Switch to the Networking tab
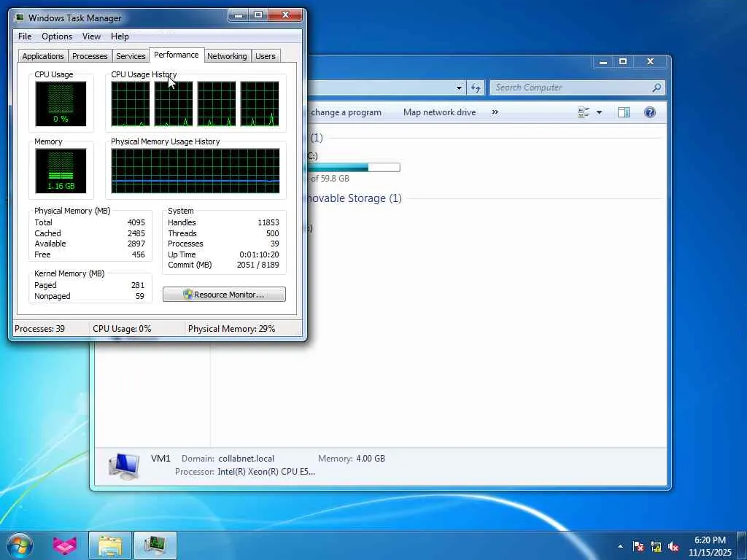 click(227, 56)
